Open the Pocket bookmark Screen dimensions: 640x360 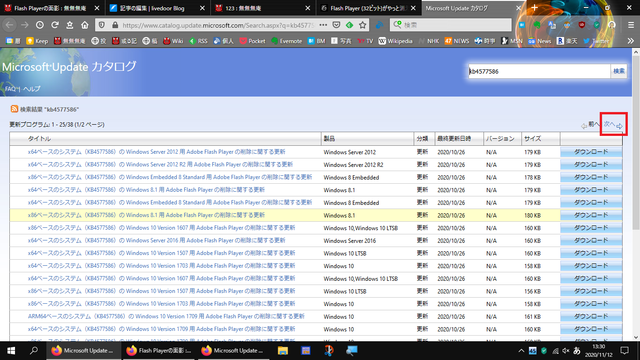coord(252,41)
